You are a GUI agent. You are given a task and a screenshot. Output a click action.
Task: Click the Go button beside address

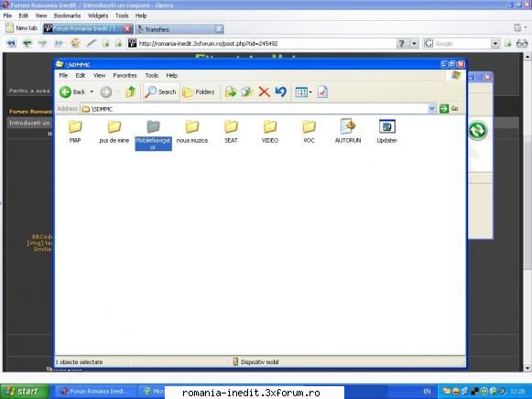[x=450, y=109]
